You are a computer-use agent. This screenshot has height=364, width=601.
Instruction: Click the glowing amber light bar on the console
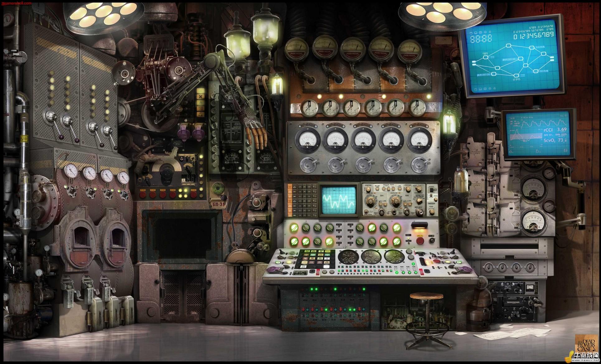[x=419, y=227]
